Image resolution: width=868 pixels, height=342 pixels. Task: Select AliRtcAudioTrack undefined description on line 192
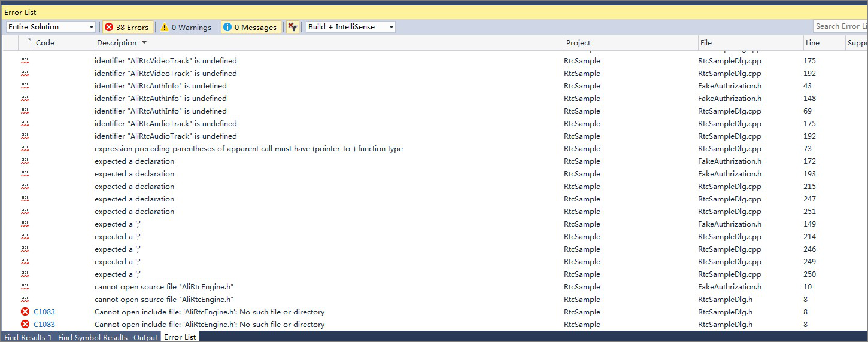166,136
